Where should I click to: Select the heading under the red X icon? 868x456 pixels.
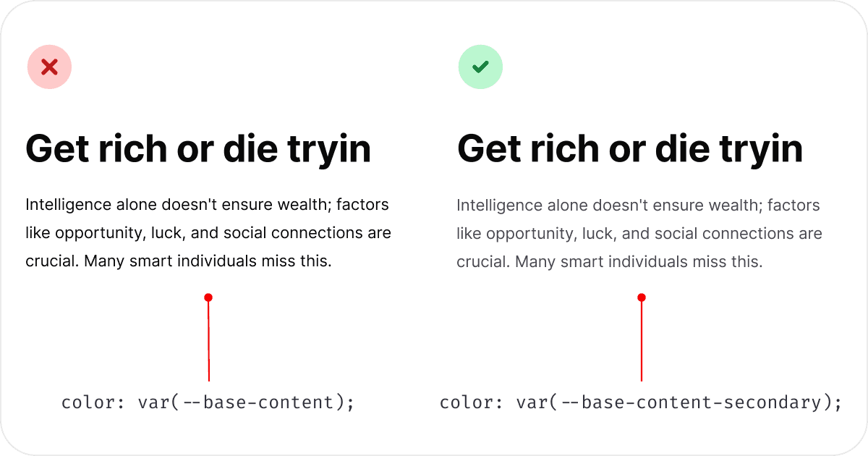click(x=198, y=149)
